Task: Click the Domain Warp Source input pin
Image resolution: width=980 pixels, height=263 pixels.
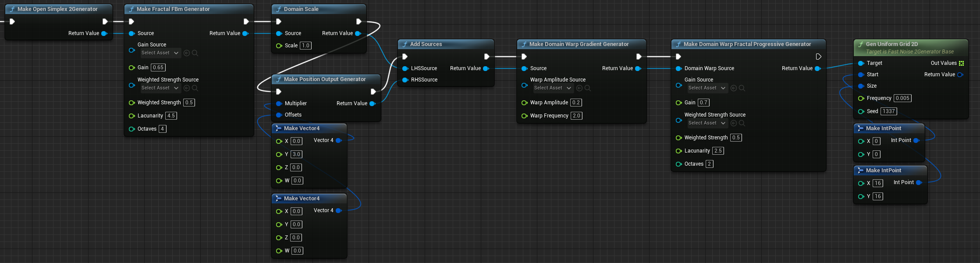Action: click(x=678, y=68)
